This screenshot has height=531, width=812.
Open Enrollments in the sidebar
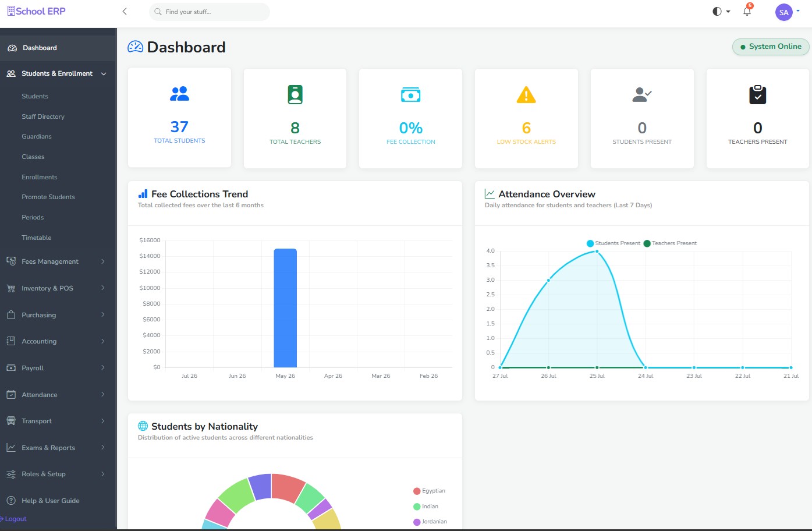40,177
